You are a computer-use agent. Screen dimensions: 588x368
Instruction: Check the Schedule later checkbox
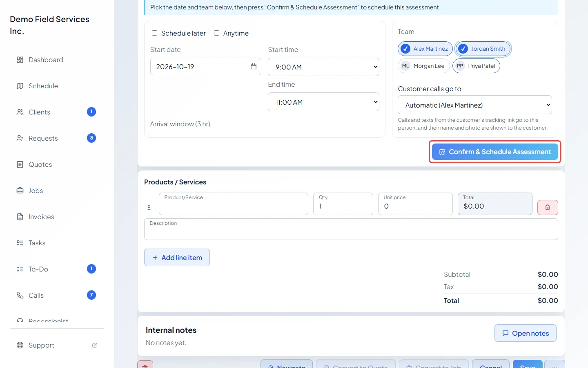coord(154,33)
